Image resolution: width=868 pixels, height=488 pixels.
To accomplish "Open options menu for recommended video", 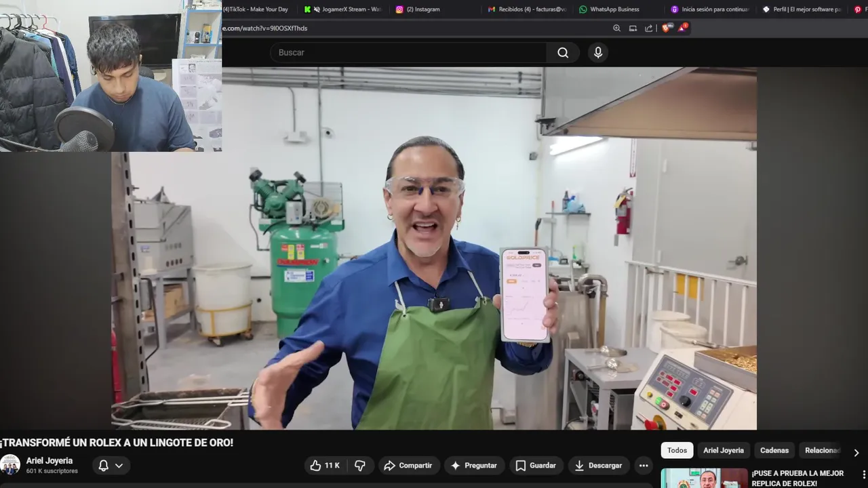I will [x=864, y=474].
